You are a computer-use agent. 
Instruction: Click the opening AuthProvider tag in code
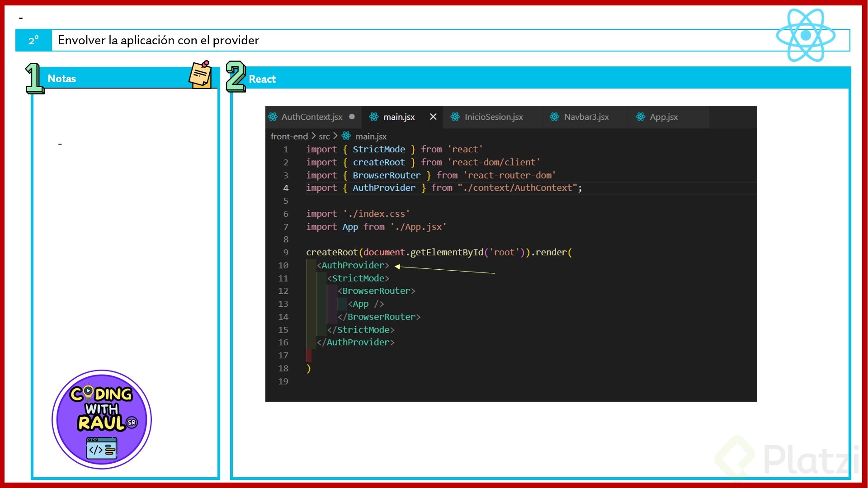click(353, 266)
